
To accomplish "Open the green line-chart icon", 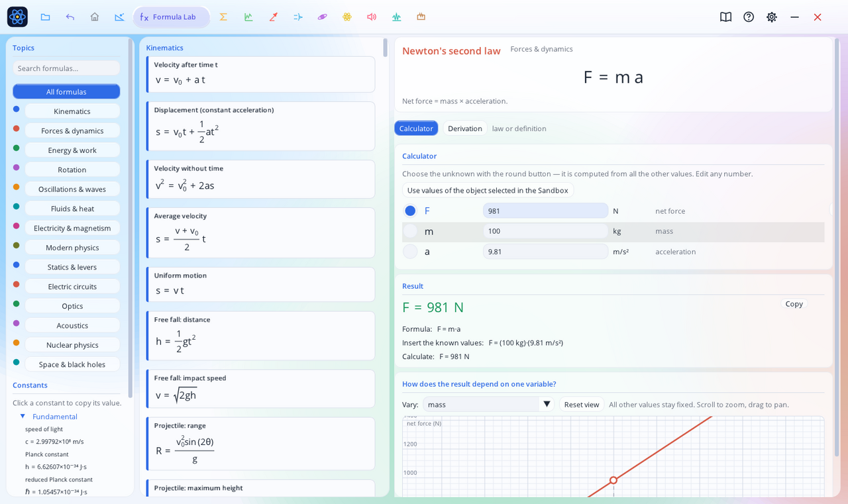I will point(248,17).
